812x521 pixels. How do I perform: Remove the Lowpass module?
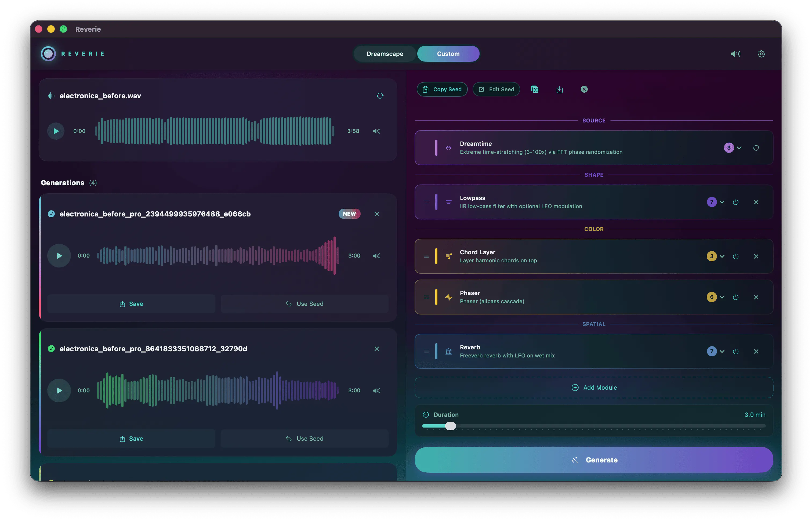pos(756,202)
